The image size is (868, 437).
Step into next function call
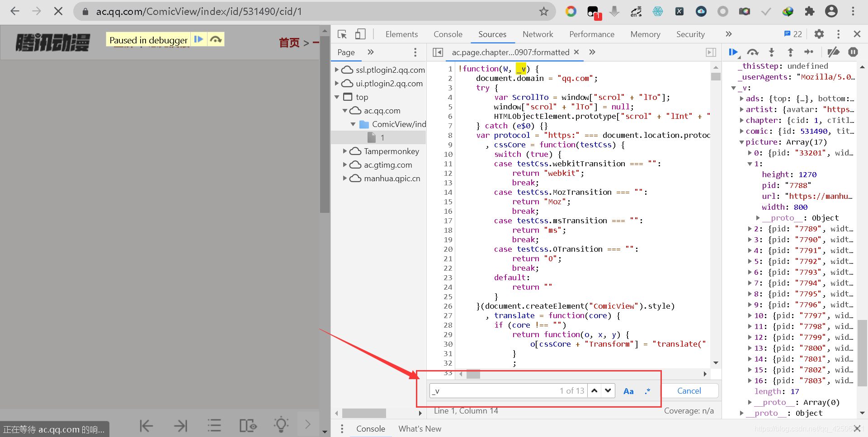(772, 52)
